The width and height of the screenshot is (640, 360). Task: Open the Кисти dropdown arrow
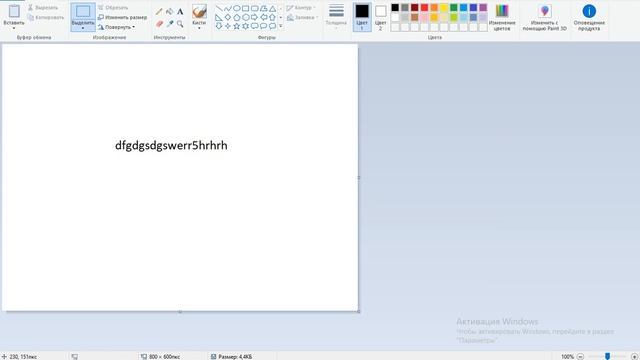(199, 28)
